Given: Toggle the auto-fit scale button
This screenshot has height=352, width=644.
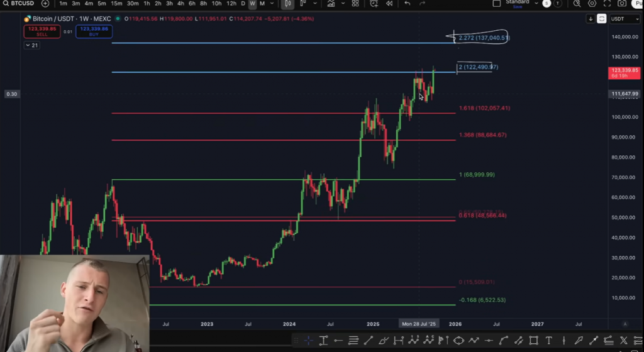Looking at the screenshot, I should click(x=602, y=19).
